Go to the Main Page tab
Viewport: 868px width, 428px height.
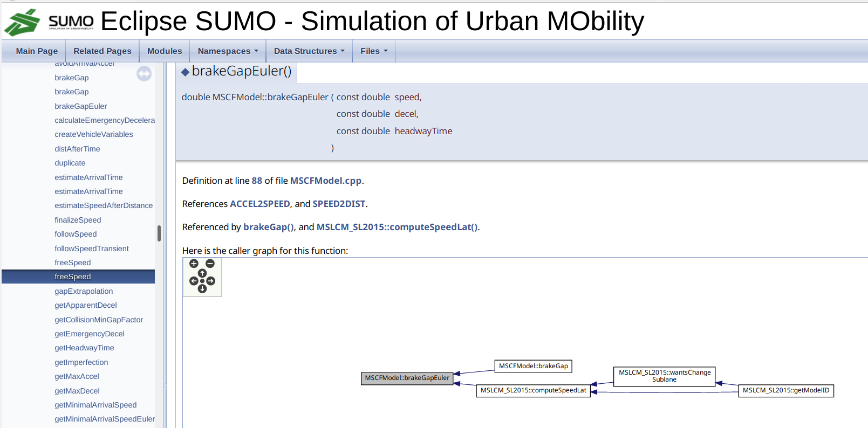[x=37, y=51]
